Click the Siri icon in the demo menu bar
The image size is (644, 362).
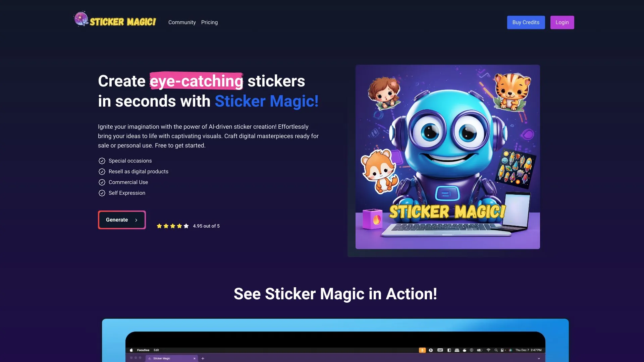[x=510, y=350]
